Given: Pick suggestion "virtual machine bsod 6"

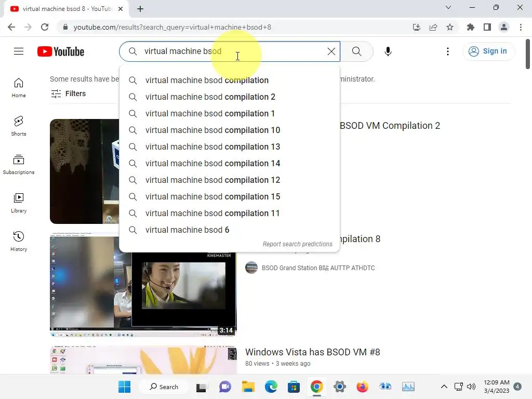Looking at the screenshot, I should click(229, 230).
